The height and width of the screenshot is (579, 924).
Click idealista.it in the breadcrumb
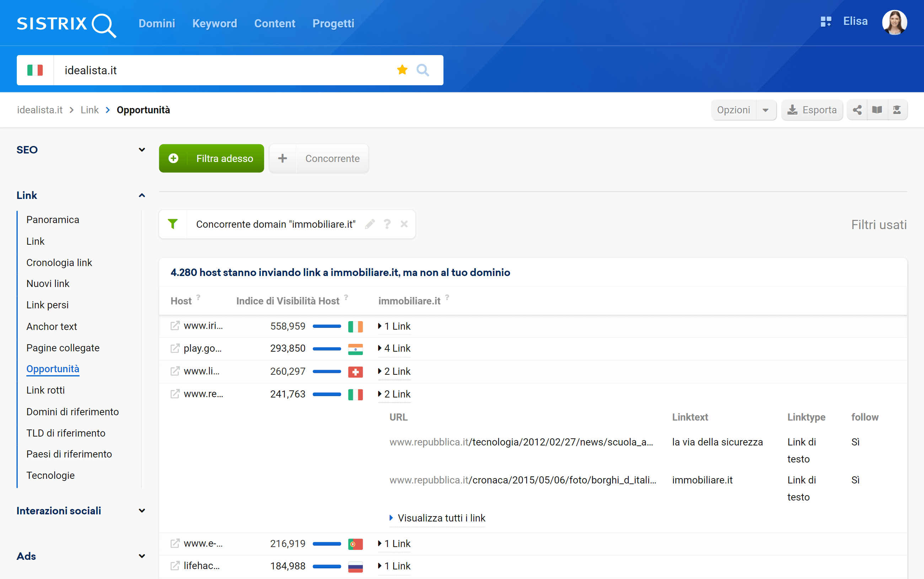[39, 110]
